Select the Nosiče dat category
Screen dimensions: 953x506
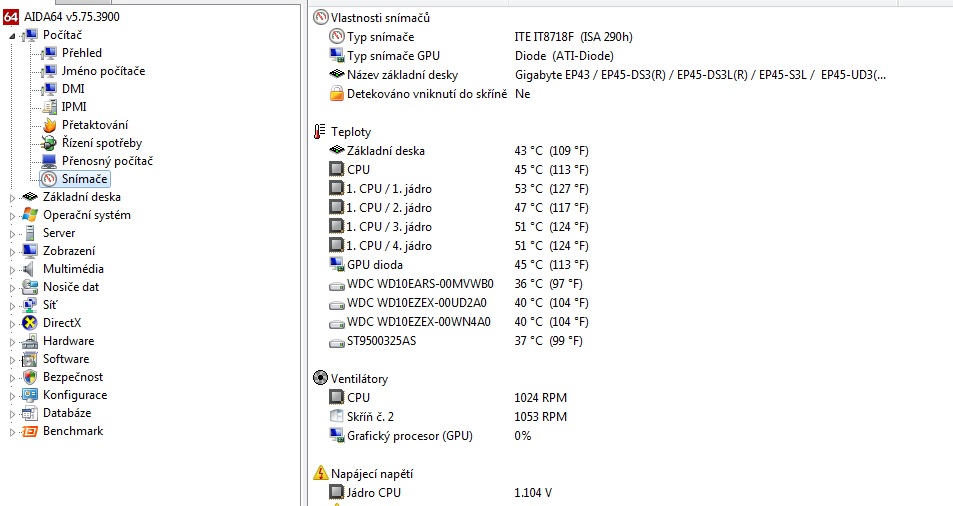click(x=71, y=287)
